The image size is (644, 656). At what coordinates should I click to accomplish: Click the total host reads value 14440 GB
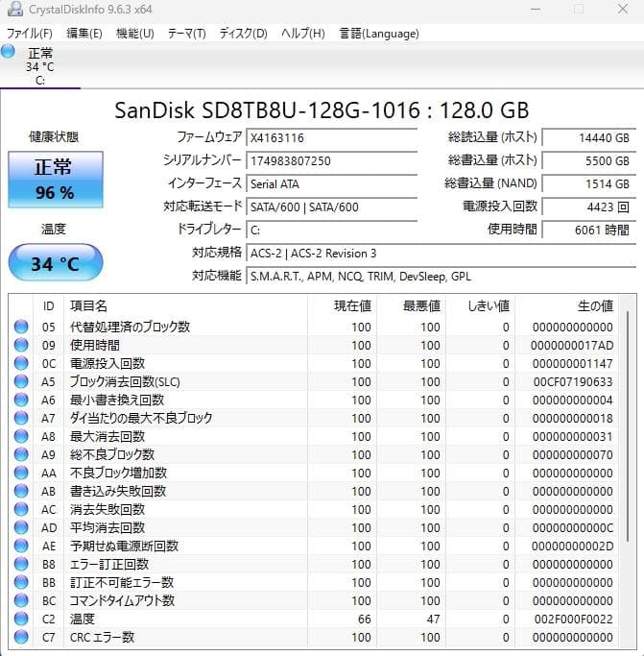click(x=588, y=137)
